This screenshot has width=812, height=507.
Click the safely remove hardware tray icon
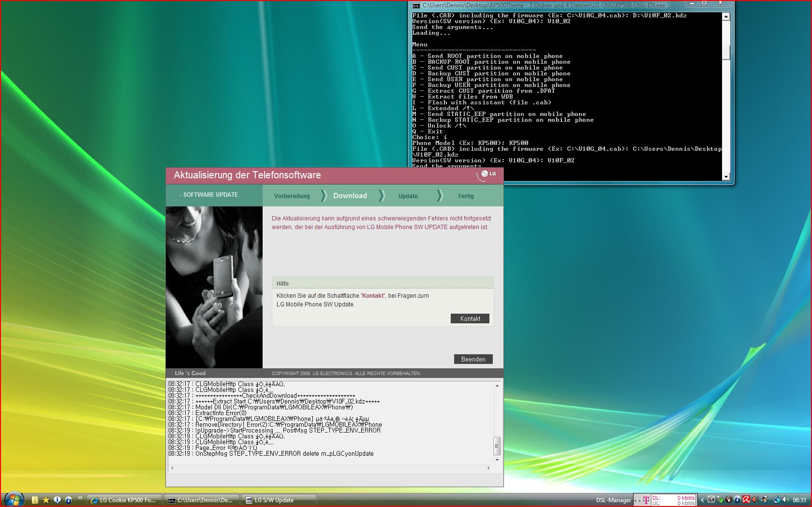click(720, 500)
